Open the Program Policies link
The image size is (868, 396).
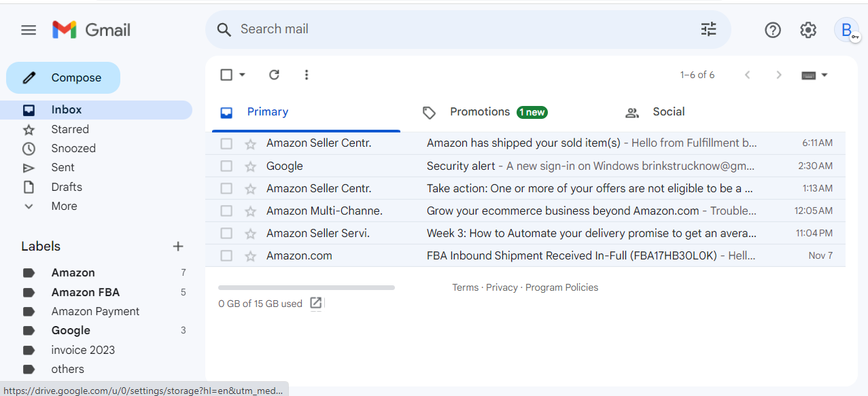pyautogui.click(x=561, y=287)
